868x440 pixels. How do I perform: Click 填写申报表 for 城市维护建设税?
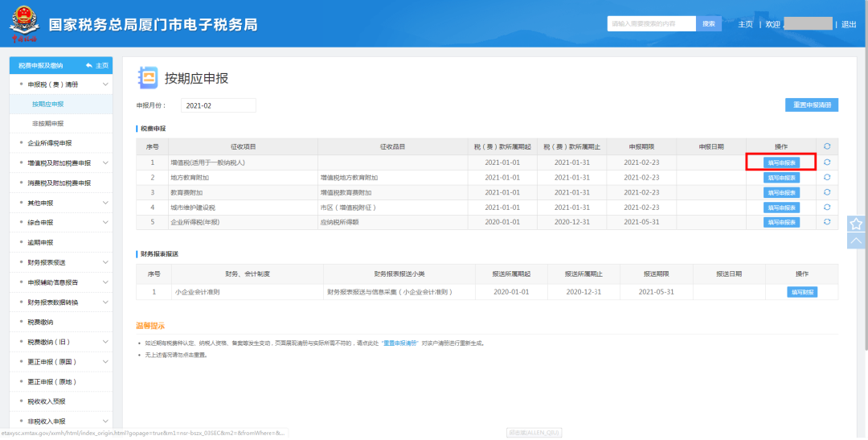[781, 208]
